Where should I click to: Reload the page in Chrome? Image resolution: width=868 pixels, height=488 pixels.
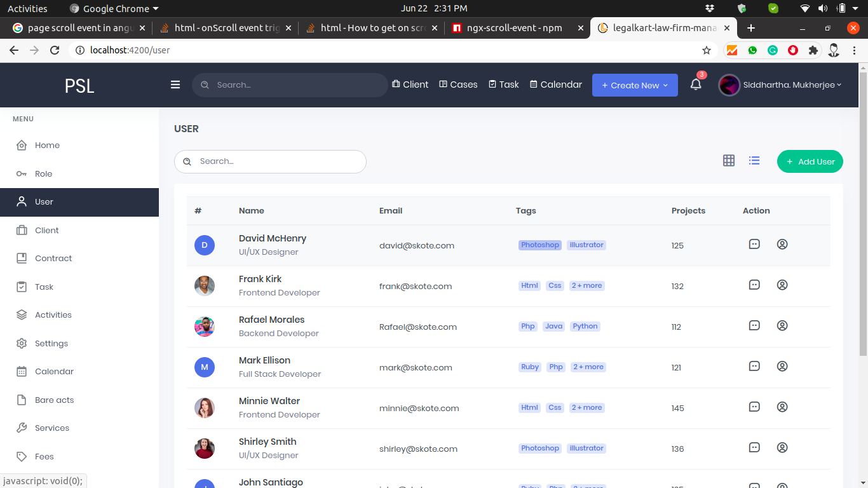pos(55,50)
